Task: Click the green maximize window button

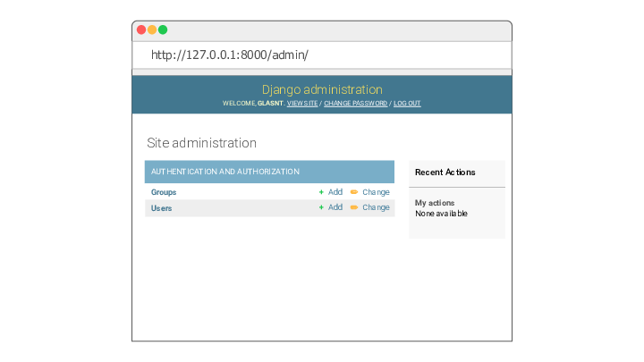Action: pos(163,30)
